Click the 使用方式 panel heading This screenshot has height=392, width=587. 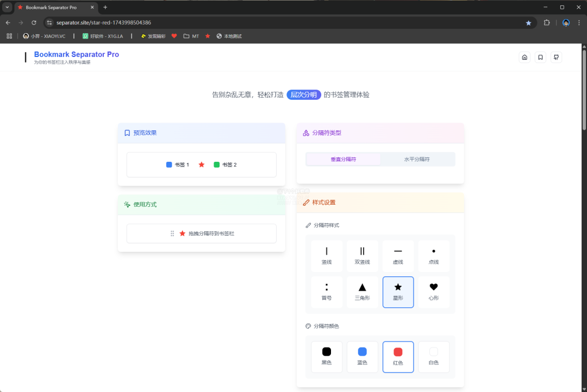point(145,205)
